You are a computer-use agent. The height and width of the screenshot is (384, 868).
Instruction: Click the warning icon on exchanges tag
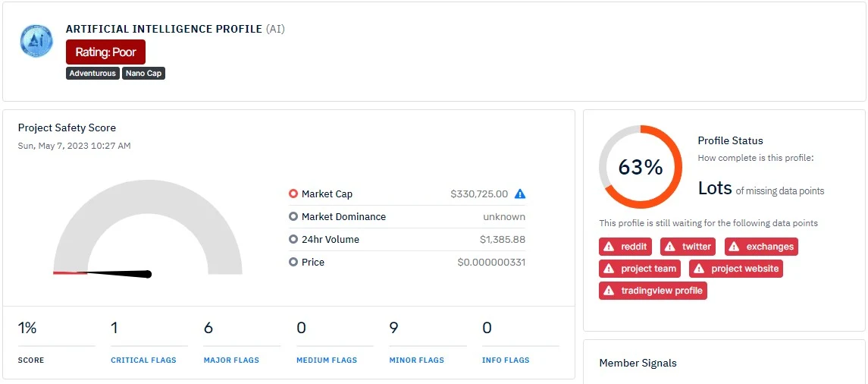(x=735, y=247)
